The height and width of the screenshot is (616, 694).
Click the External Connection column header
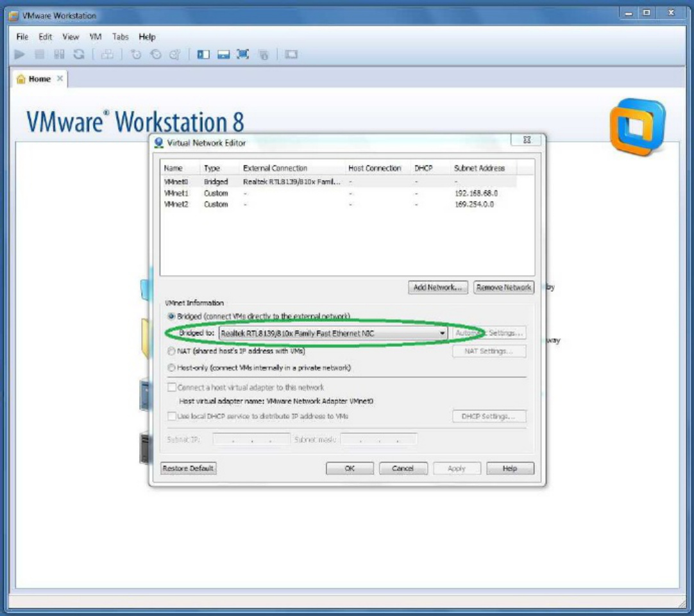coord(292,168)
